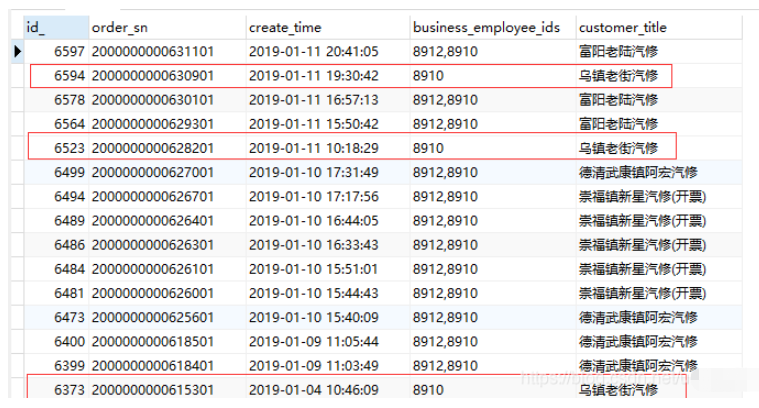The image size is (759, 408).
Task: Click order_sn 2000000000615301
Action: pos(152,390)
